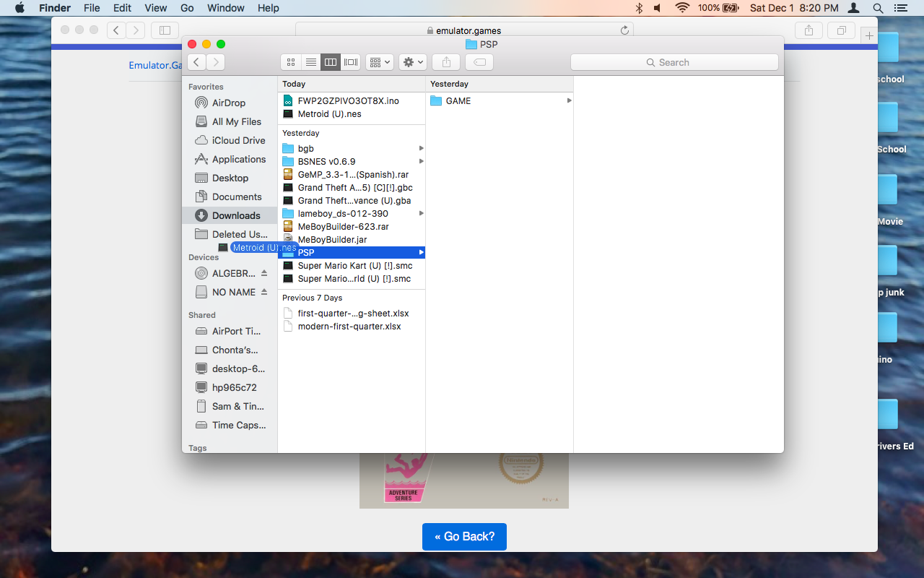Open the gear Action menu
This screenshot has height=578, width=924.
tap(413, 62)
